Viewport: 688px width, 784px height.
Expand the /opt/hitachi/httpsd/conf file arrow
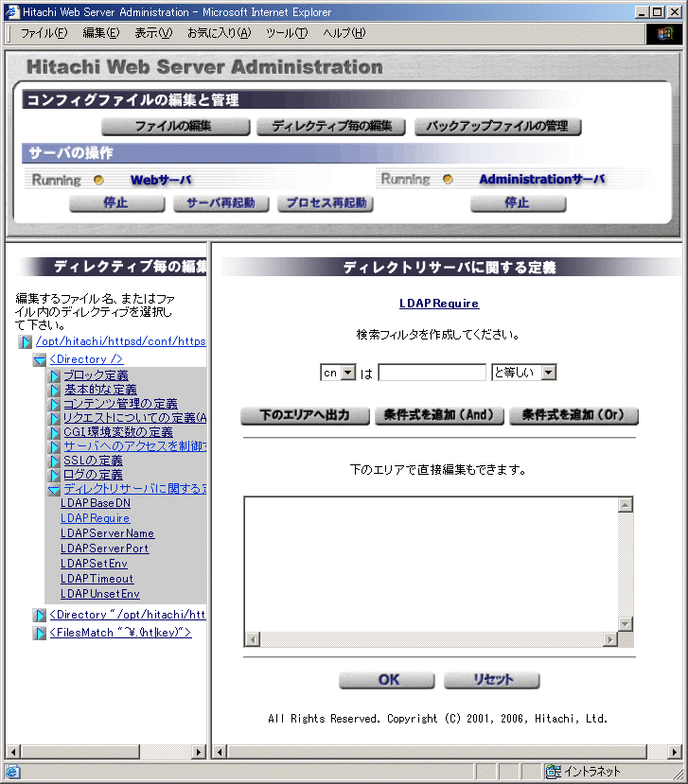pos(25,342)
